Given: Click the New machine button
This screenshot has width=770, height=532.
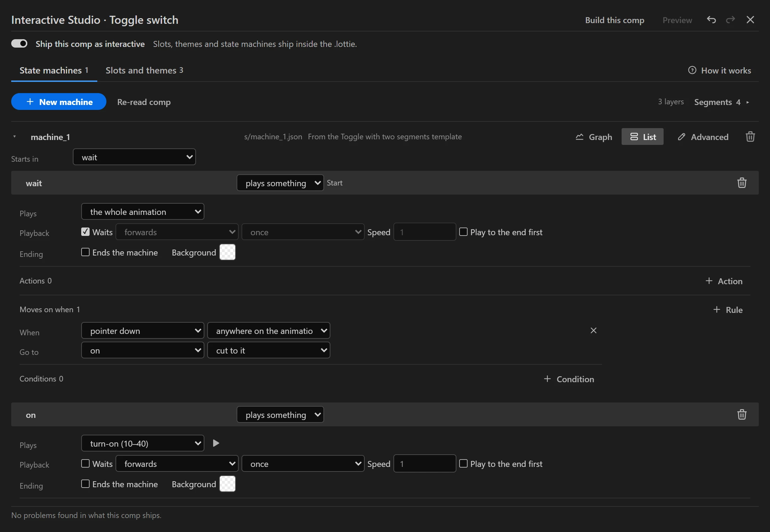Looking at the screenshot, I should click(59, 101).
